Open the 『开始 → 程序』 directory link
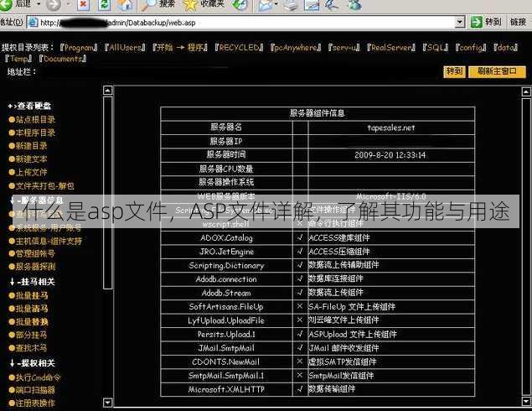Viewport: 532px width, 411px height. pyautogui.click(x=180, y=47)
